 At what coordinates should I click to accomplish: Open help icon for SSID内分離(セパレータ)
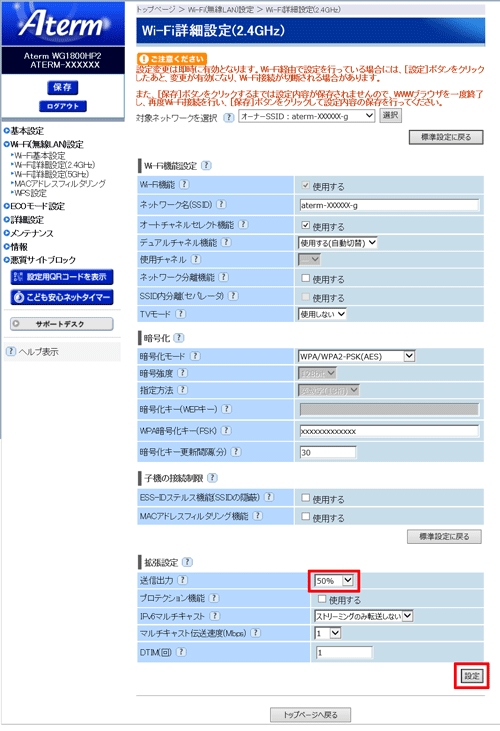[x=233, y=296]
